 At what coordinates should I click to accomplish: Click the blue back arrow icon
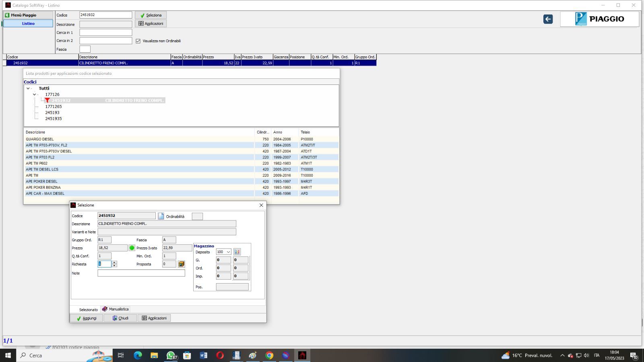548,19
